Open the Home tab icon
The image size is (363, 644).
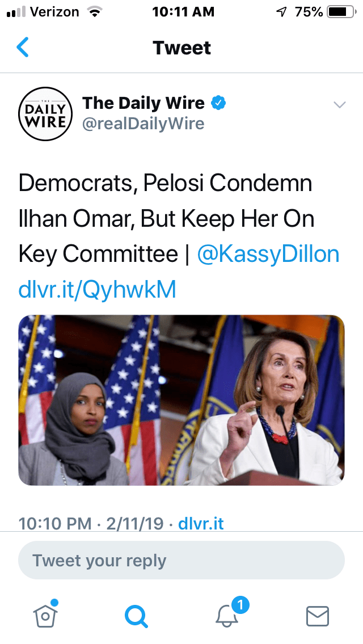[45, 615]
